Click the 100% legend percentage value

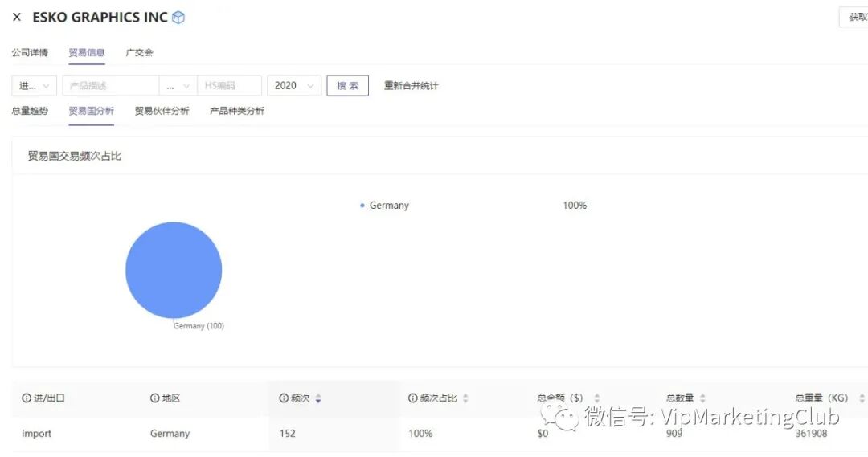coord(575,206)
